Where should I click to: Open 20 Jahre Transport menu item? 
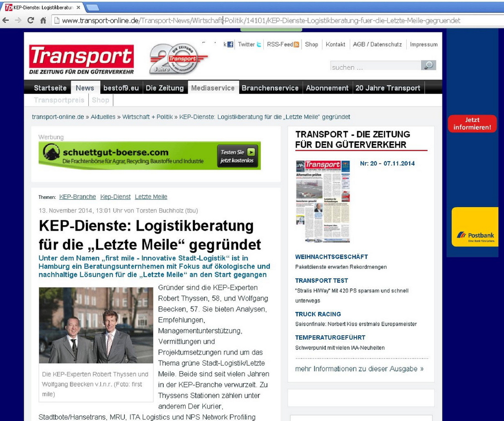point(387,88)
